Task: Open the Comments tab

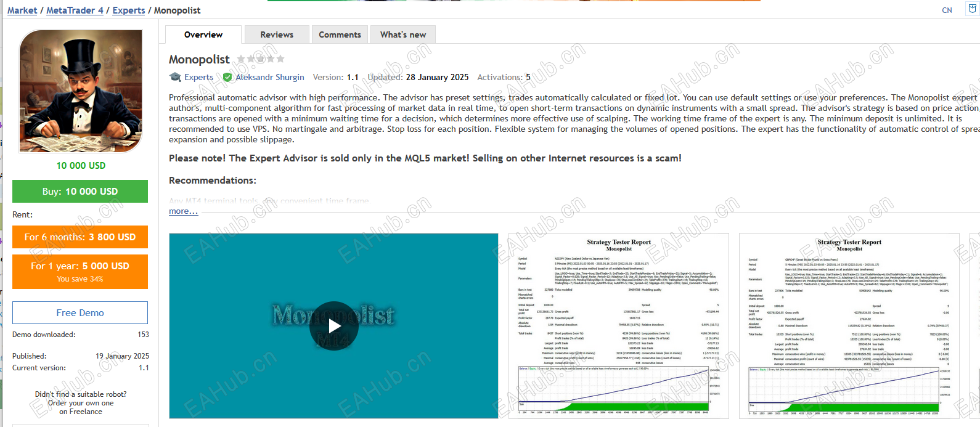Action: [340, 35]
